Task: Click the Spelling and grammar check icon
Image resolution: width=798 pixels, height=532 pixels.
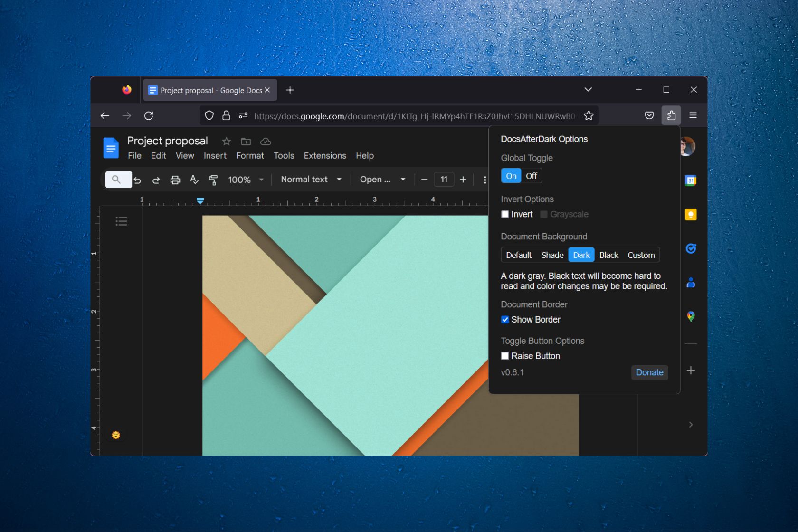Action: pos(194,180)
